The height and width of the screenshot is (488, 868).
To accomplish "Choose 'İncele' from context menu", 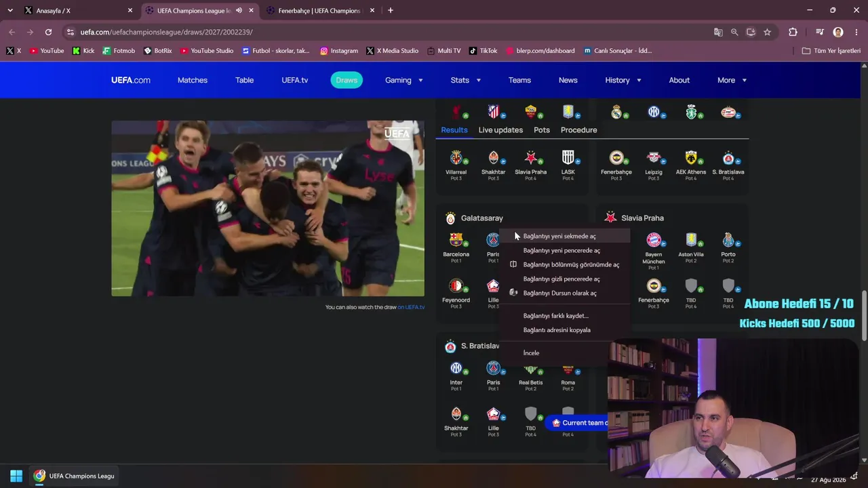I will (565, 353).
